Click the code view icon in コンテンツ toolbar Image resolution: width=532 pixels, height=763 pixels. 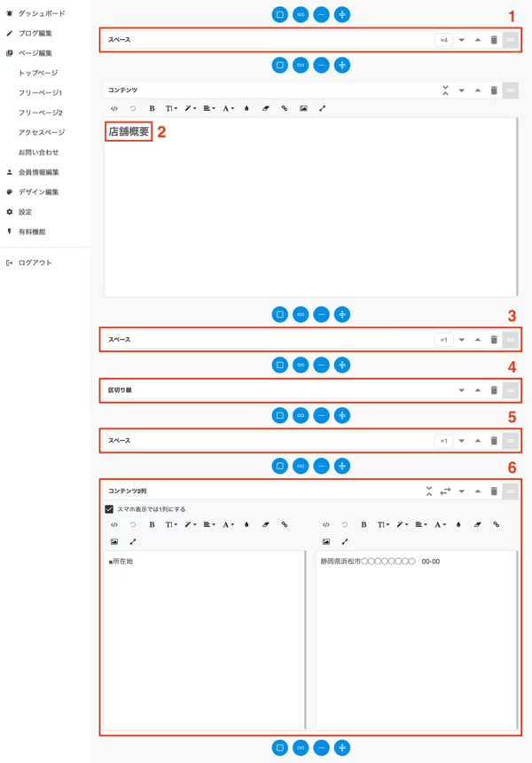pyautogui.click(x=114, y=108)
